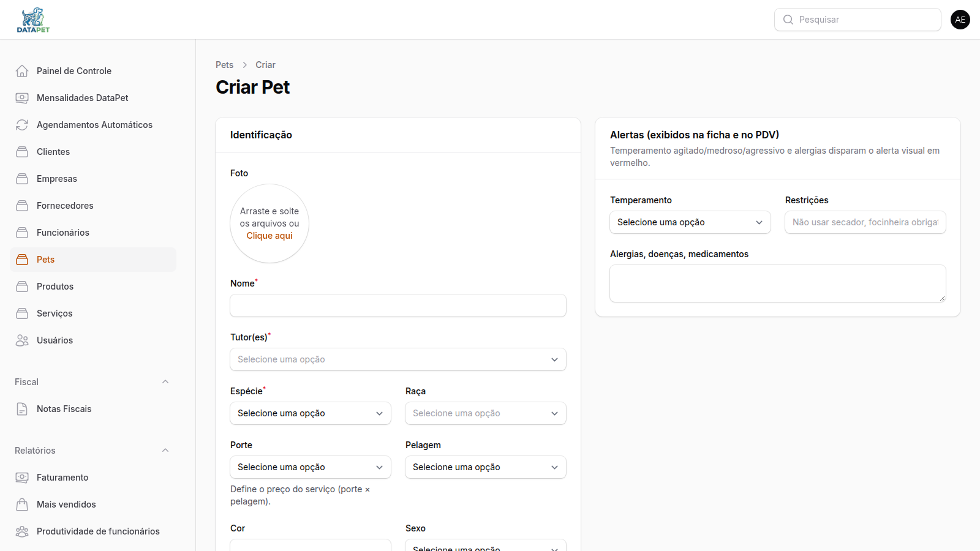Click the Alergias, doenças, medicamentos textarea
Image resolution: width=980 pixels, height=551 pixels.
coord(778,283)
